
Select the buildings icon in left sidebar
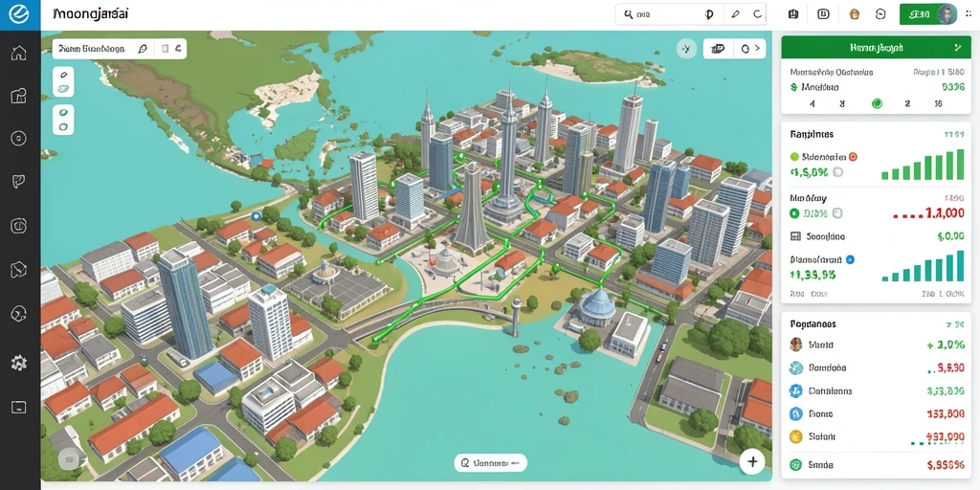tap(19, 95)
